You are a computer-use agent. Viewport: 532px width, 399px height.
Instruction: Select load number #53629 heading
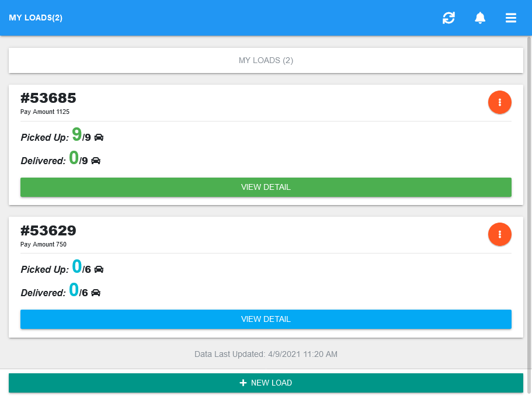coord(48,231)
